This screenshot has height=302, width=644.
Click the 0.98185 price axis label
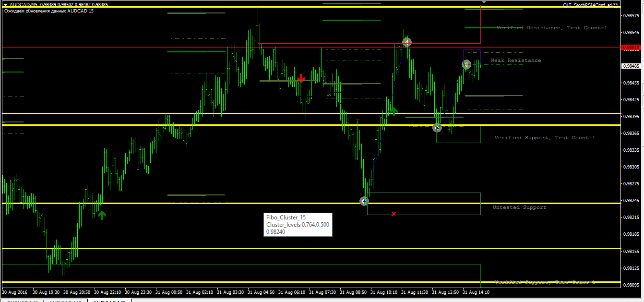(631, 234)
